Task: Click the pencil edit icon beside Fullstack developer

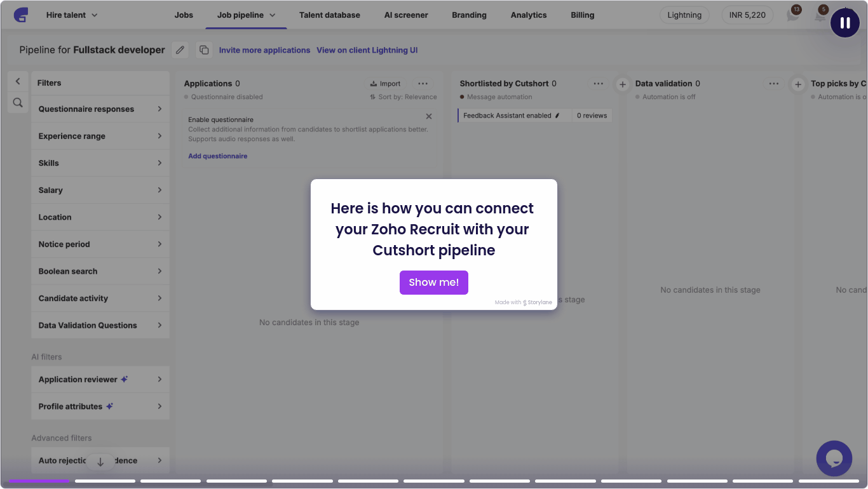Action: (180, 50)
